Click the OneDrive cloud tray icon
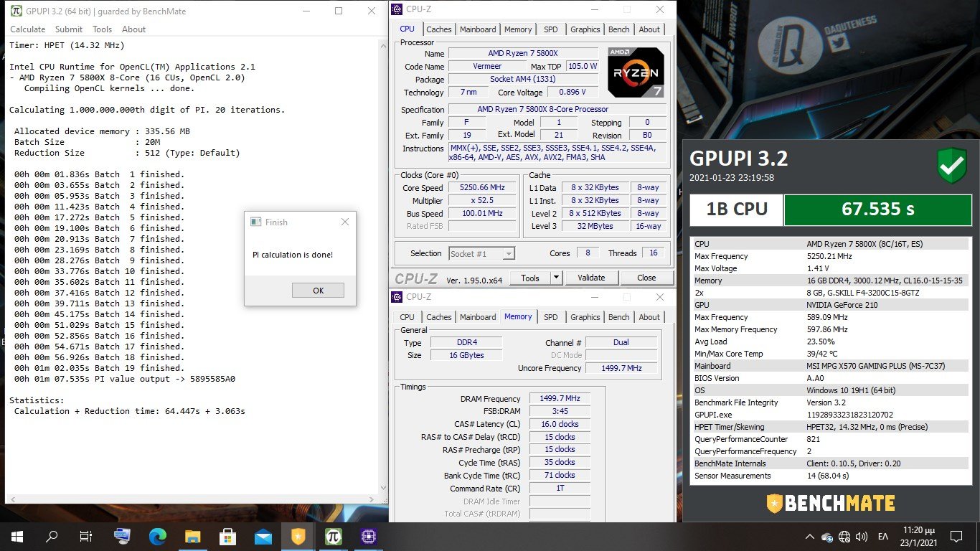This screenshot has height=551, width=980. (x=827, y=537)
